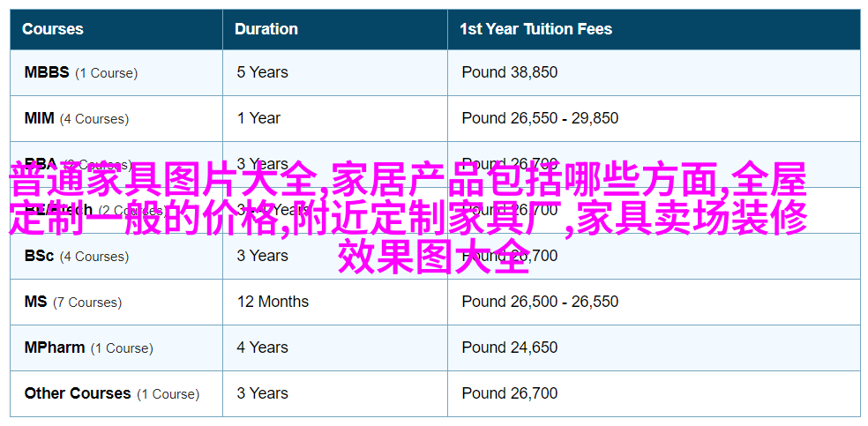Click the 1 Year duration cell

[x=258, y=118]
